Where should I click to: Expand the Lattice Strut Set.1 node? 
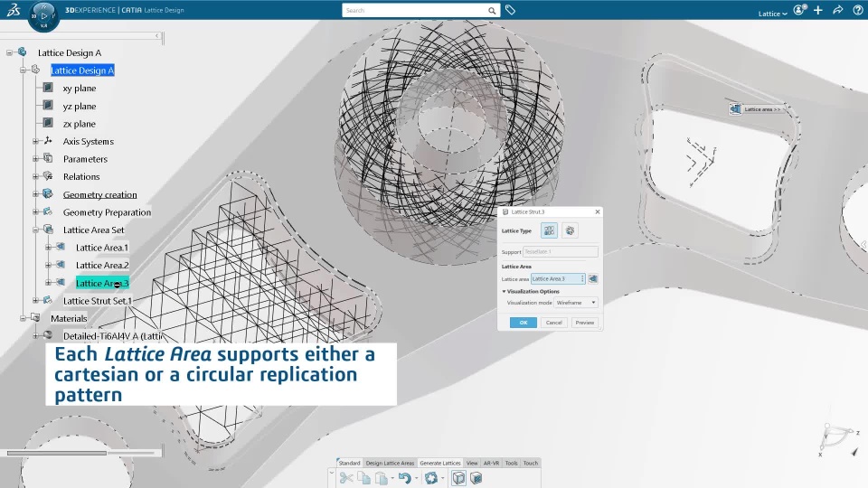tap(35, 300)
